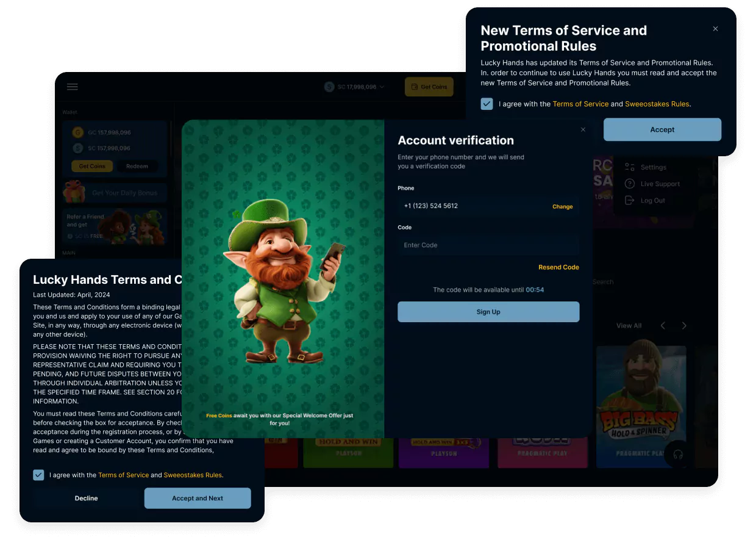
Task: Click the Sign Up button
Action: tap(488, 312)
